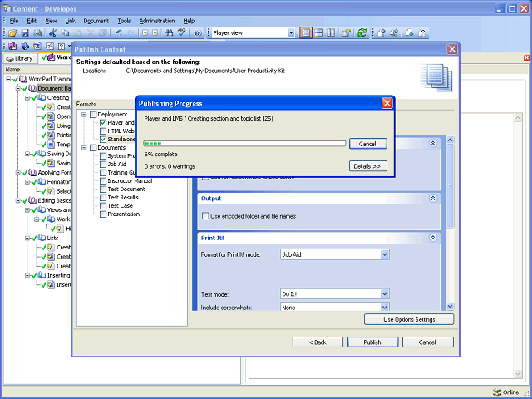Click the Expand (plus box) toolbar icon
532x399 pixels.
(x=145, y=33)
